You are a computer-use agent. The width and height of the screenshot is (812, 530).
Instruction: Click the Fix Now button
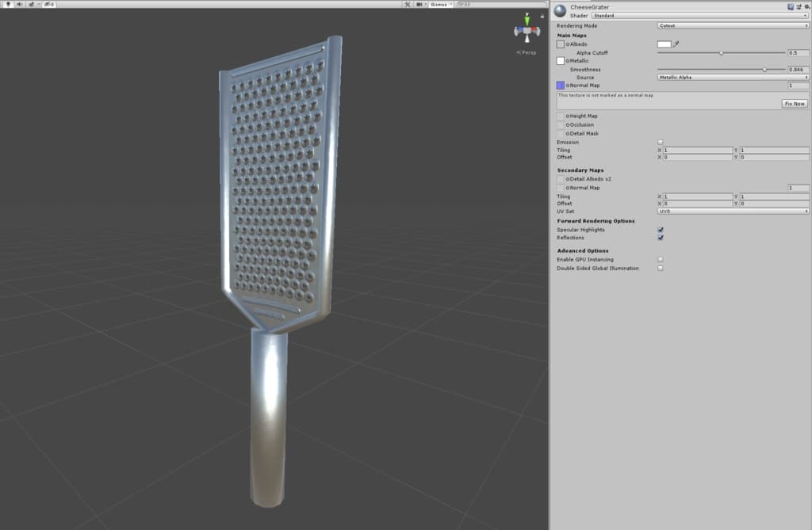pyautogui.click(x=794, y=104)
